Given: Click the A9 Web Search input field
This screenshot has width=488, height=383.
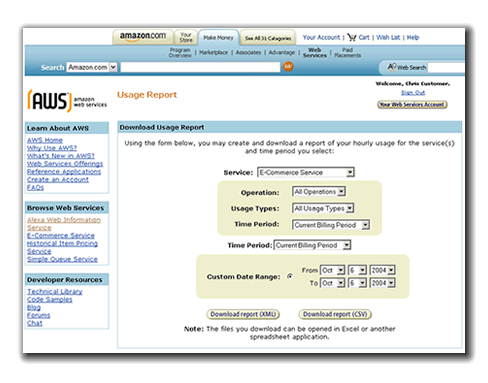Looking at the screenshot, I should (446, 67).
